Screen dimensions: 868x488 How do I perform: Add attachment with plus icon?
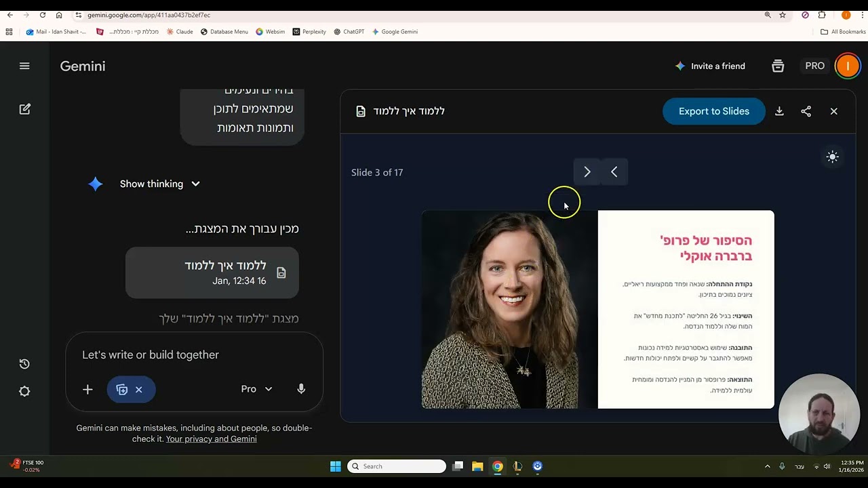[87, 389]
